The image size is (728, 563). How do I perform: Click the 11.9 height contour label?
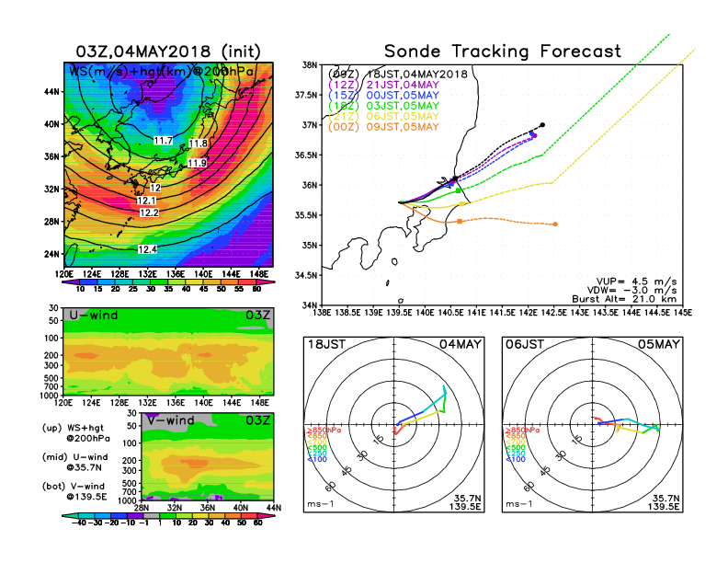tap(197, 163)
